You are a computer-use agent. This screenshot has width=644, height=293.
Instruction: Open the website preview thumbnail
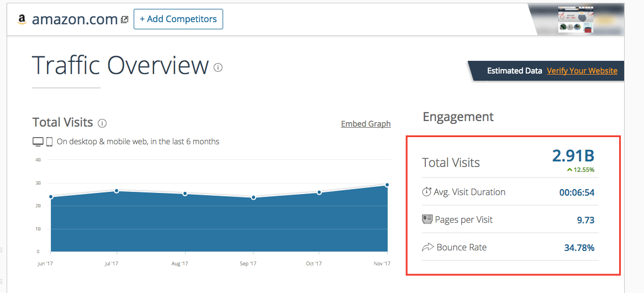pos(576,19)
